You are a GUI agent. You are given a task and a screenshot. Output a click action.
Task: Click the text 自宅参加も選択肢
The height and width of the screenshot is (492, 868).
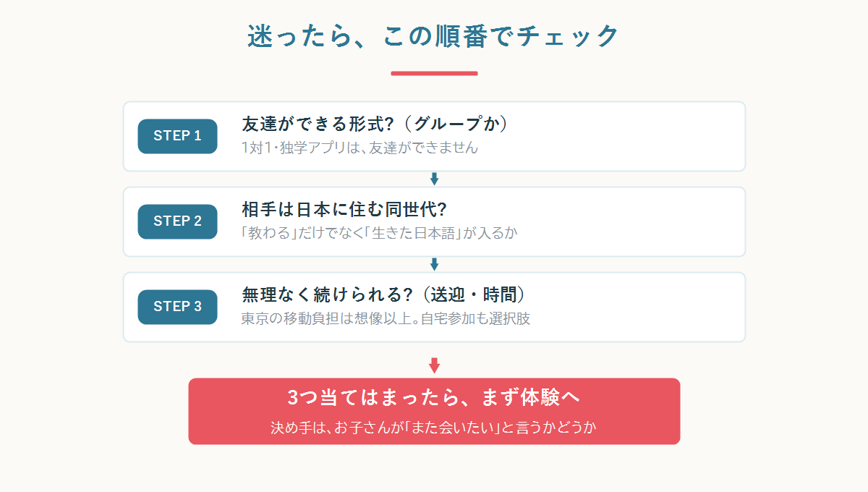475,318
